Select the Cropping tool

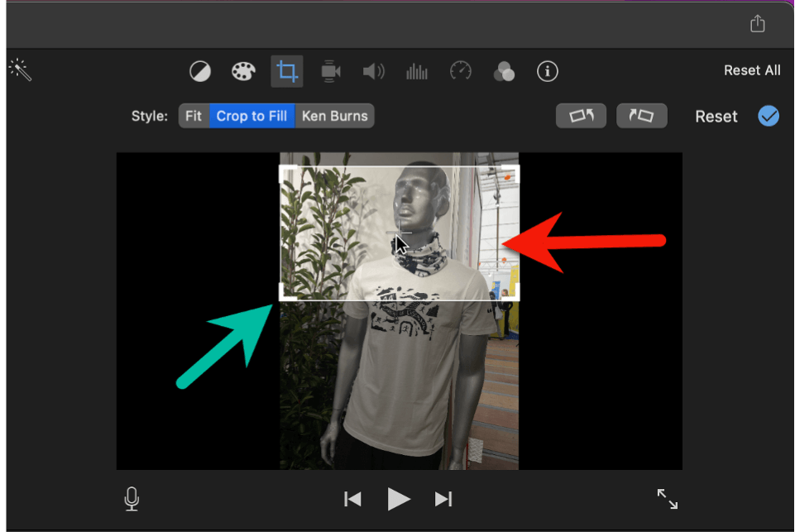[x=286, y=71]
